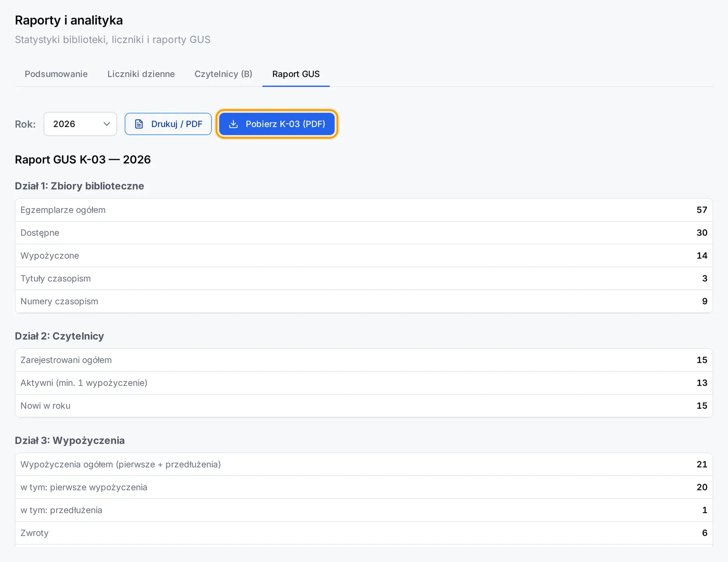
Task: Click the Numery czasopism row label
Action: pyautogui.click(x=59, y=301)
